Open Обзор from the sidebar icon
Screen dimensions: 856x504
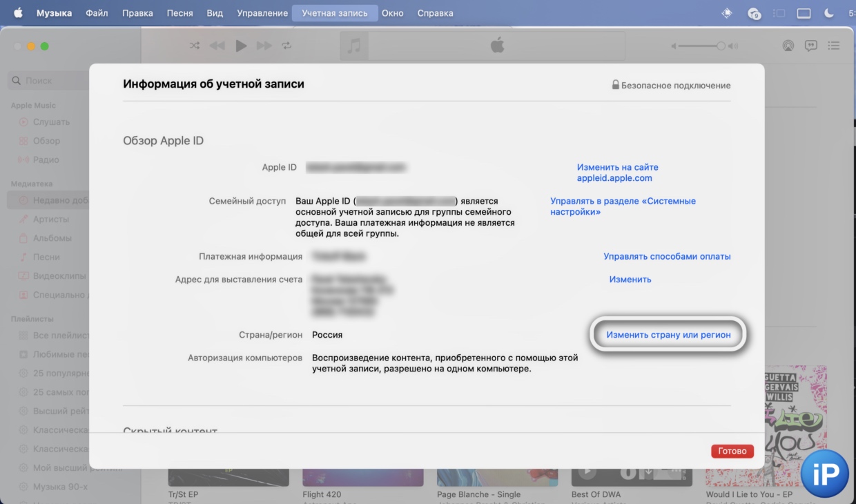(23, 141)
